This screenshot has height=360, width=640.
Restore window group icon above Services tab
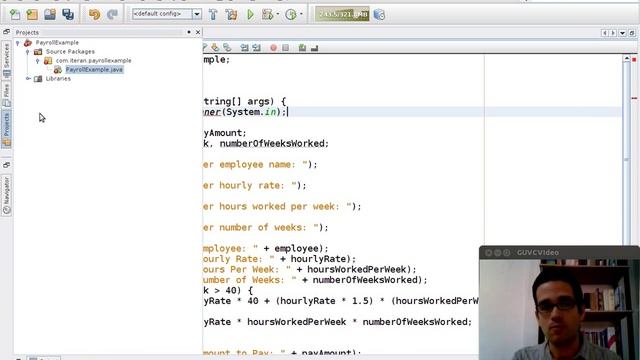point(7,32)
